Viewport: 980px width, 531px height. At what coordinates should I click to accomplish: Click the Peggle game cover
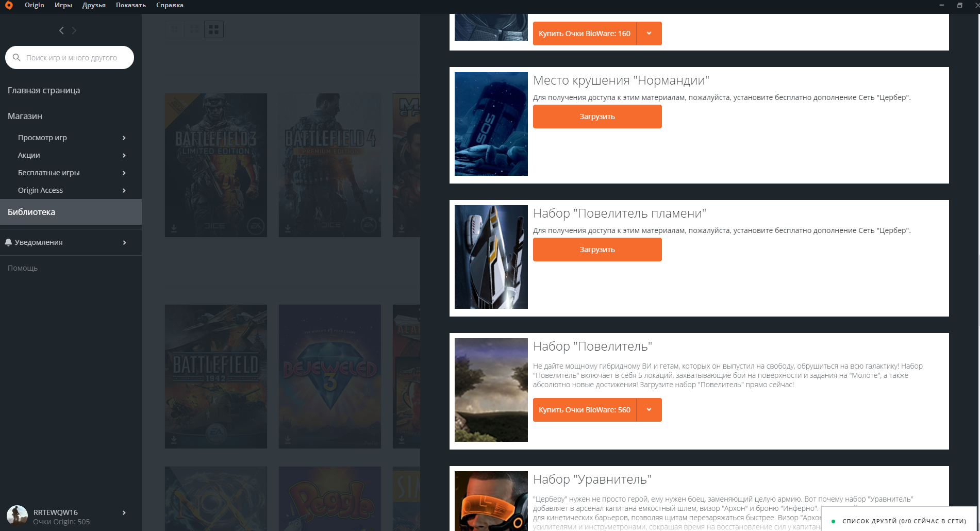tap(330, 499)
